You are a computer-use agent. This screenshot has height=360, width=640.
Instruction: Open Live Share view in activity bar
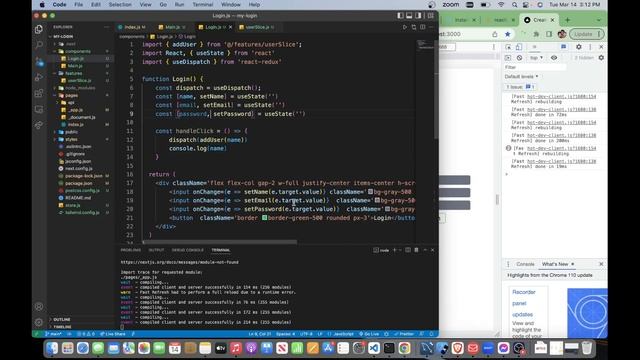point(39,125)
